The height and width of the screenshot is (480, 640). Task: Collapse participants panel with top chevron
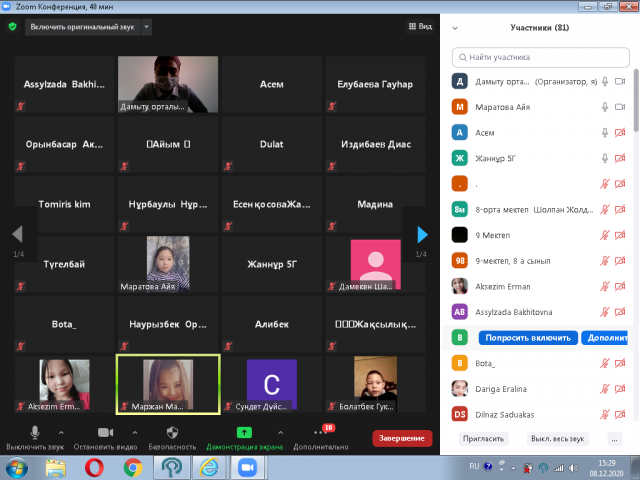point(455,28)
